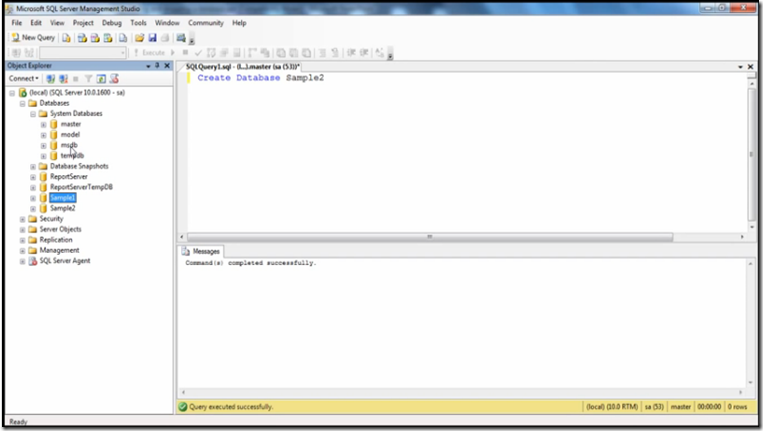Expand the master database node

(x=43, y=125)
